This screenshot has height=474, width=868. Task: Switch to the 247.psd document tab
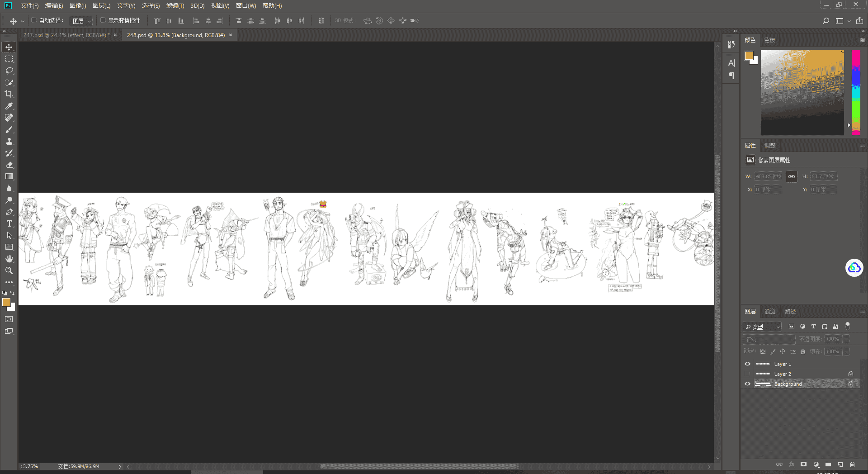tap(66, 35)
